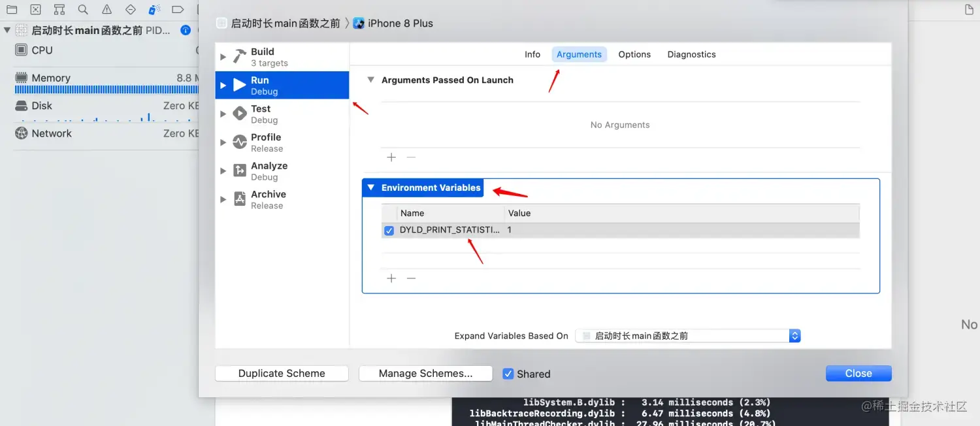Open the Debug navigator spray icon
This screenshot has width=980, height=426.
[x=154, y=10]
